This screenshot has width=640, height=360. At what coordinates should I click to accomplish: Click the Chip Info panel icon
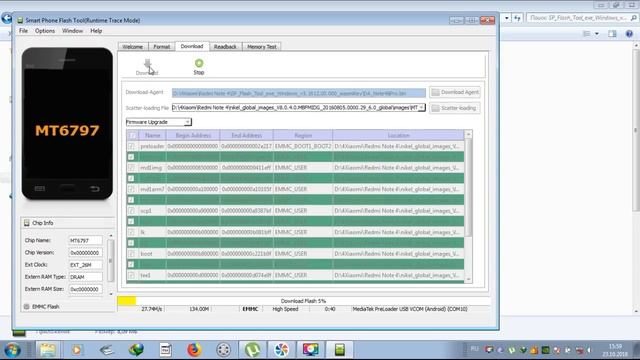coord(27,223)
